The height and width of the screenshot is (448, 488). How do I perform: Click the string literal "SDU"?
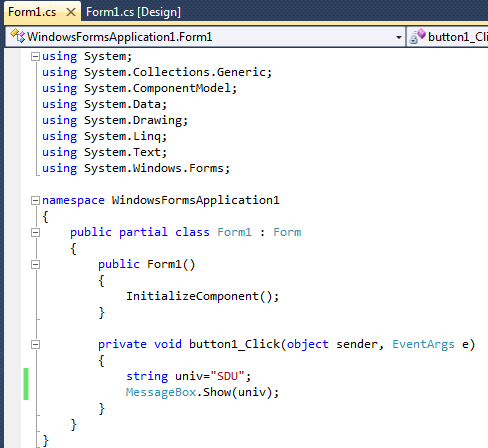click(x=228, y=376)
